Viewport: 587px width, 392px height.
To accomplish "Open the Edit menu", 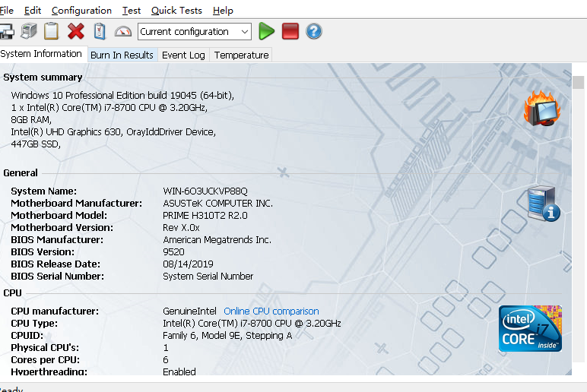I will point(33,11).
